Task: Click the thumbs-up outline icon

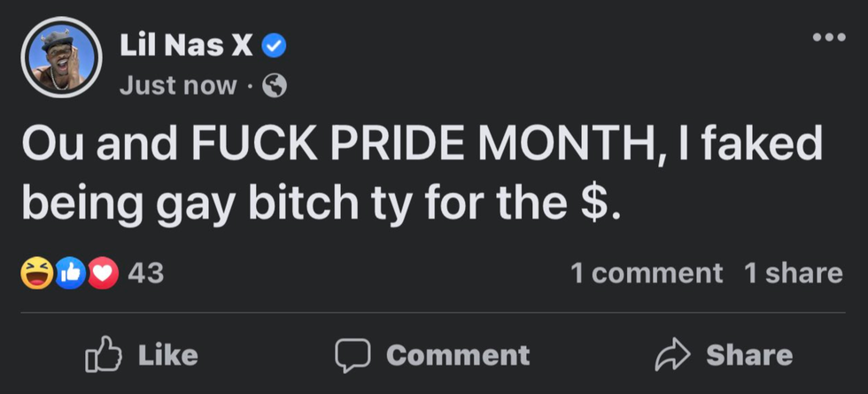Action: point(101,355)
